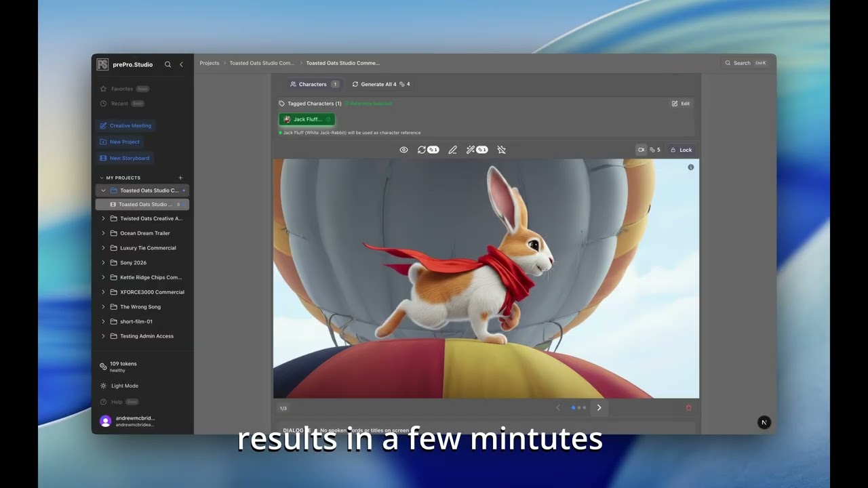Add a project with the plus icon
Screen dimensions: 868x488
[x=180, y=178]
